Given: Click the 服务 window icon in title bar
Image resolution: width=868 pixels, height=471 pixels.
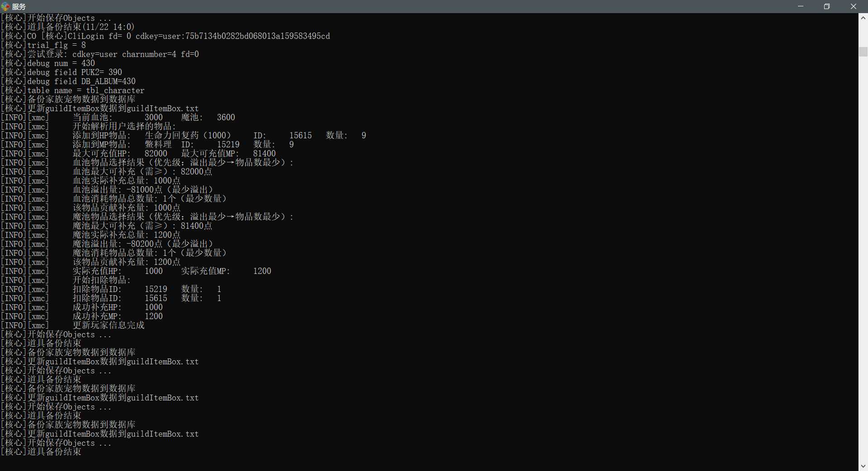Looking at the screenshot, I should coord(5,6).
